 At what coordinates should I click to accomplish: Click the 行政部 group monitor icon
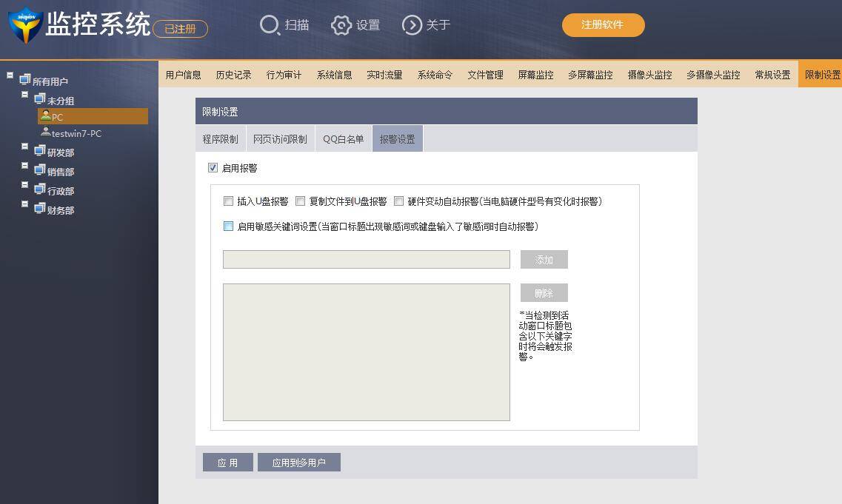40,189
